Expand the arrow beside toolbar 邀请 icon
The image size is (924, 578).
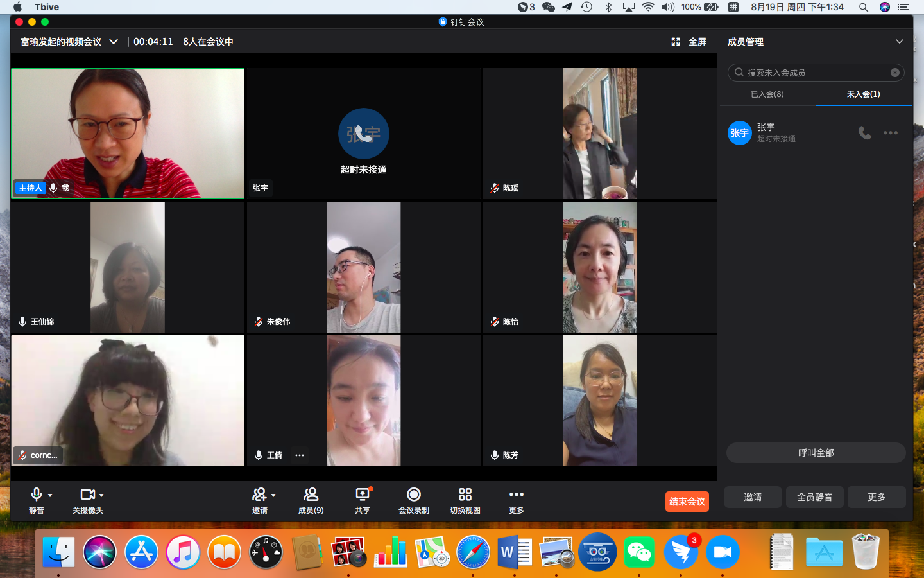pos(273,495)
